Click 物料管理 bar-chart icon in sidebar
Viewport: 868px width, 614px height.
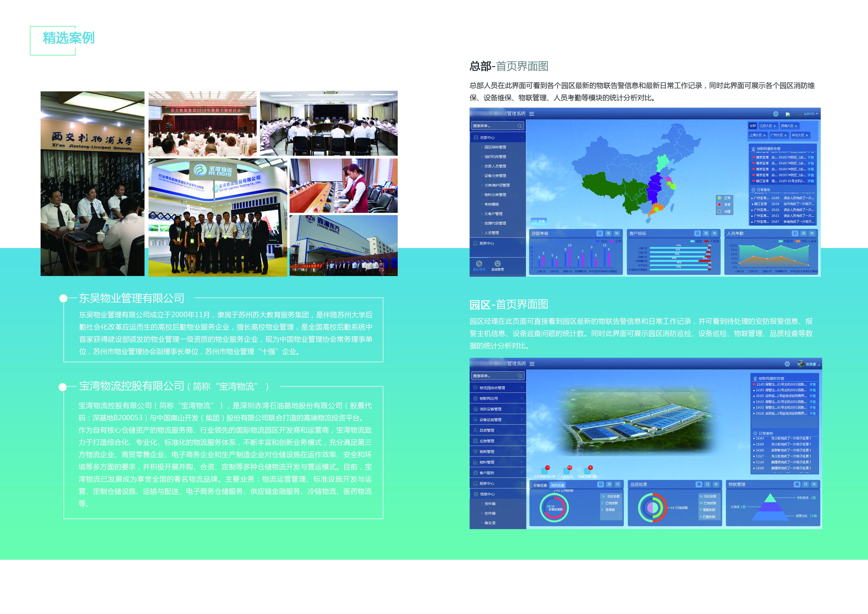(476, 462)
